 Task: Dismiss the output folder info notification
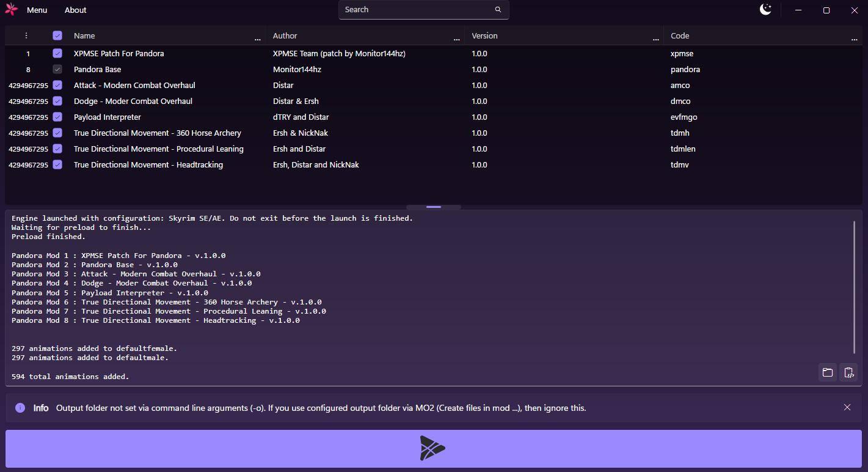coord(847,407)
